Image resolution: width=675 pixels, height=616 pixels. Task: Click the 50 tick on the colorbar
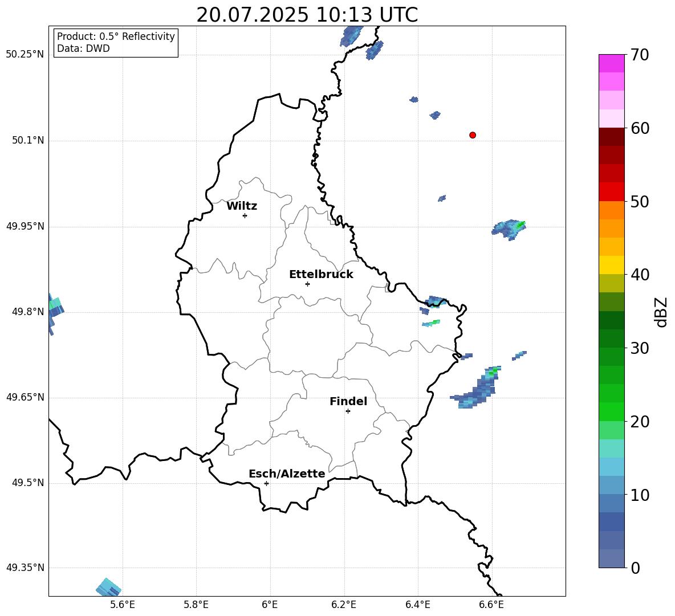pos(639,201)
